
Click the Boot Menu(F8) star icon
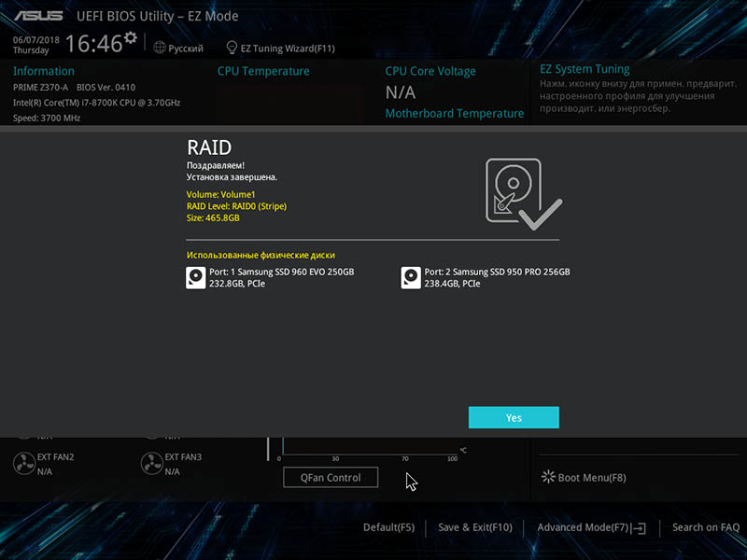[548, 477]
